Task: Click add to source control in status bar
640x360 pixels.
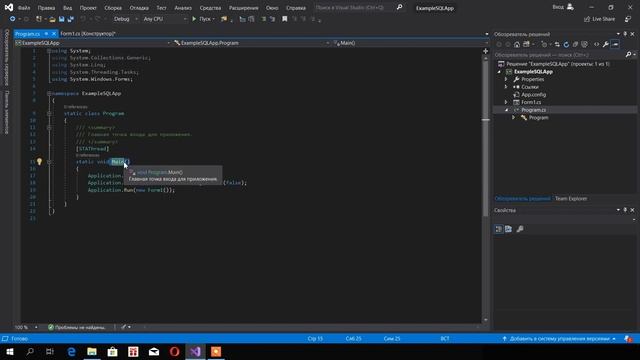Action: pyautogui.click(x=558, y=339)
